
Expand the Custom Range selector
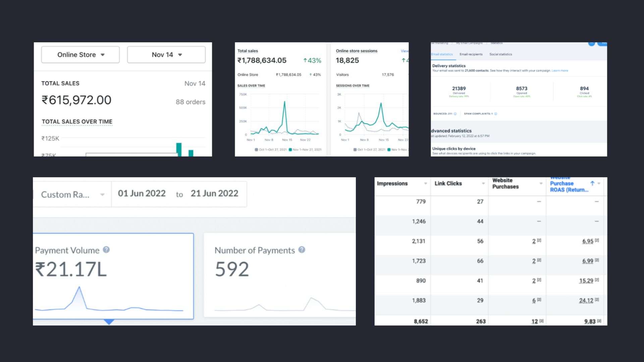(x=72, y=194)
